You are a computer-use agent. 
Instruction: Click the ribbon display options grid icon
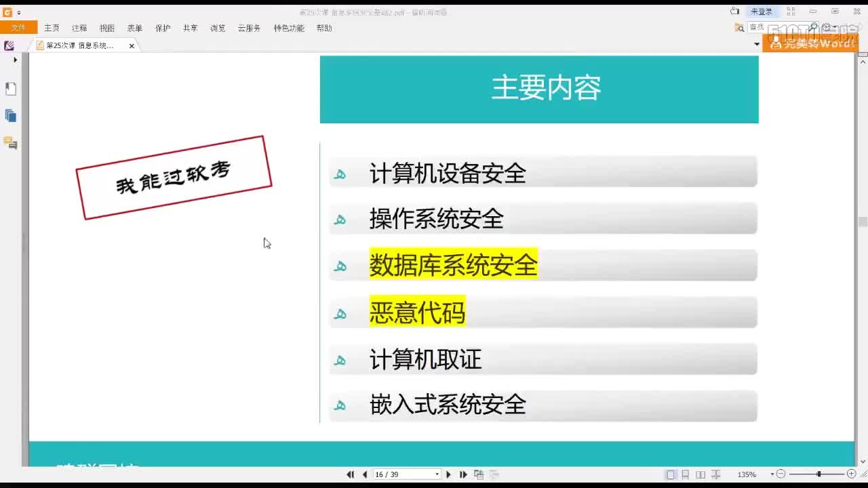[x=790, y=12]
